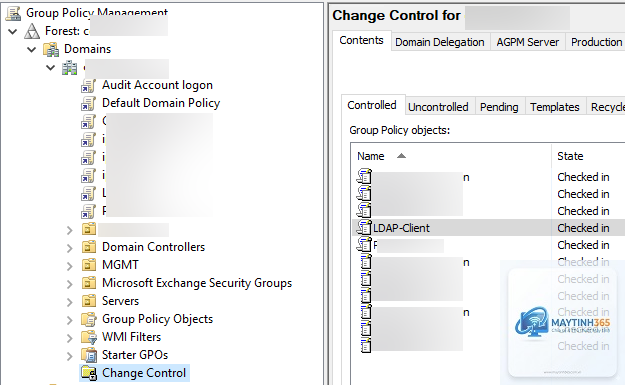Select Starter GPOs in the tree
This screenshot has width=625, height=385.
click(x=135, y=355)
